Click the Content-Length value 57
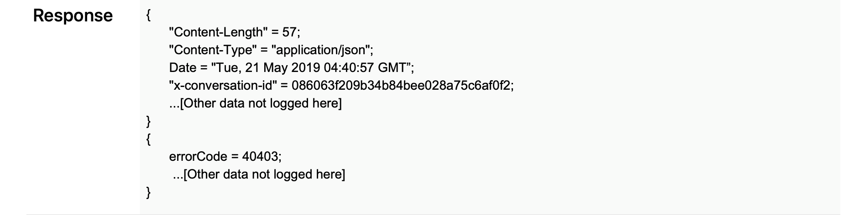Viewport: 868px width, 215px height. tap(289, 32)
